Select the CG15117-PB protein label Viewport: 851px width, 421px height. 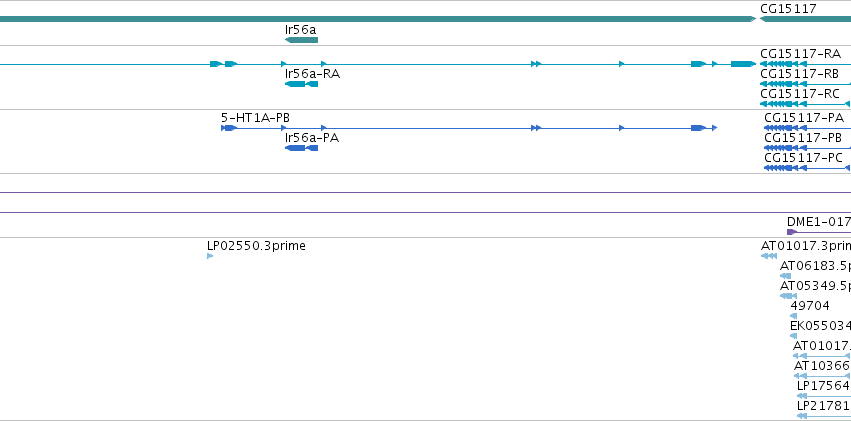pyautogui.click(x=803, y=138)
